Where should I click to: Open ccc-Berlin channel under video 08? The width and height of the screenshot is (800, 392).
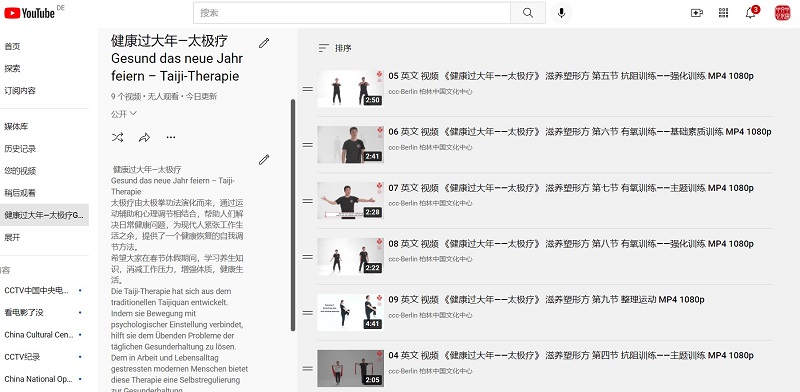point(430,259)
